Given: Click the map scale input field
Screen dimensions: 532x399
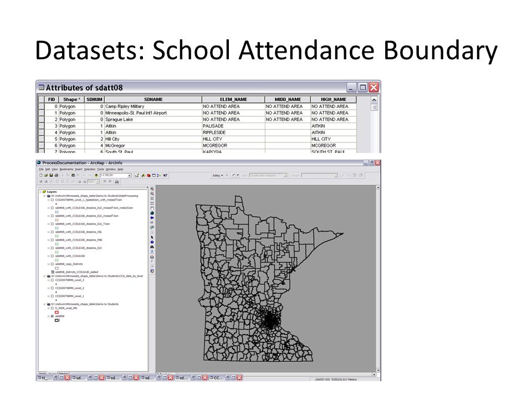Looking at the screenshot, I should pyautogui.click(x=114, y=176).
